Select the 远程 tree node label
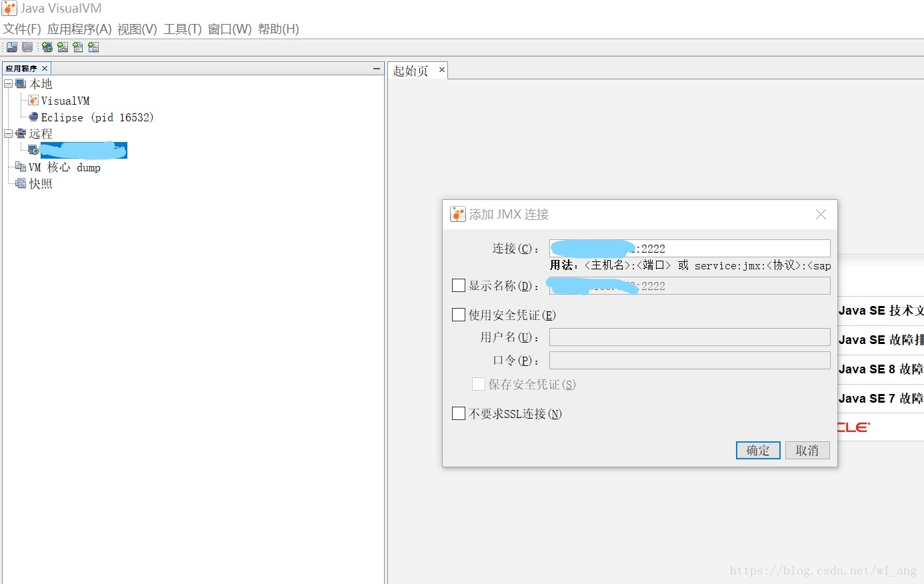 (x=41, y=133)
